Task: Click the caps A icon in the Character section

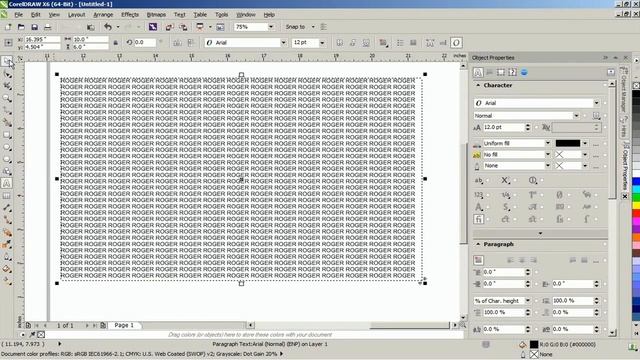Action: [x=478, y=207]
